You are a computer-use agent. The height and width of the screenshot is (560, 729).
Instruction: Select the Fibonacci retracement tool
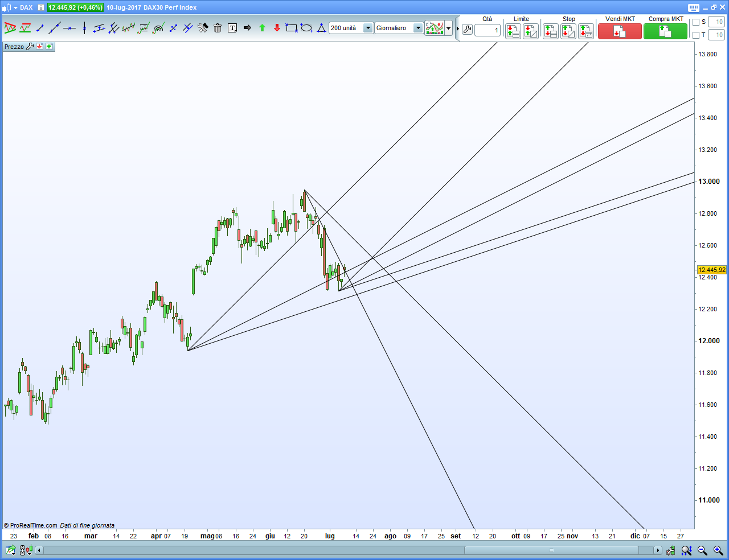[x=144, y=28]
